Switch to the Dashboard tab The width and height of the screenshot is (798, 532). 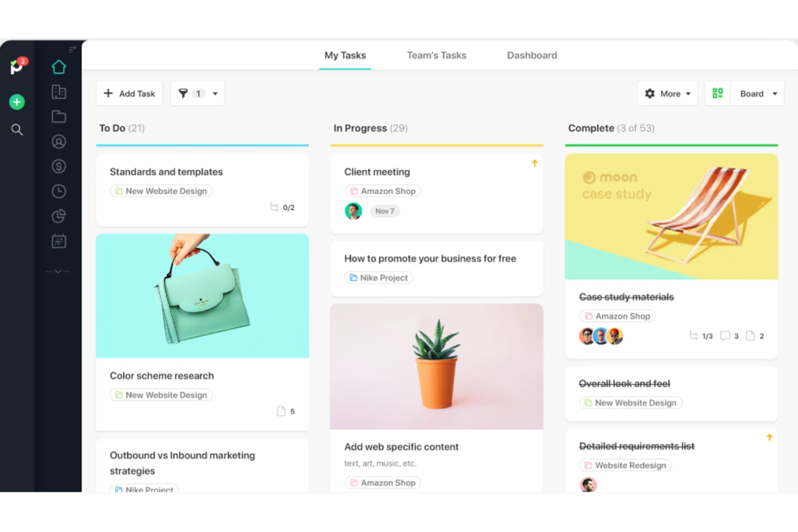coord(532,55)
